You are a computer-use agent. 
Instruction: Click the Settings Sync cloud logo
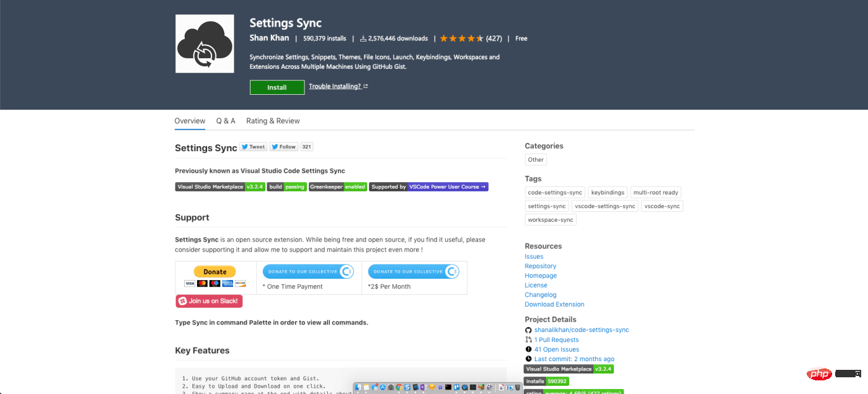205,44
